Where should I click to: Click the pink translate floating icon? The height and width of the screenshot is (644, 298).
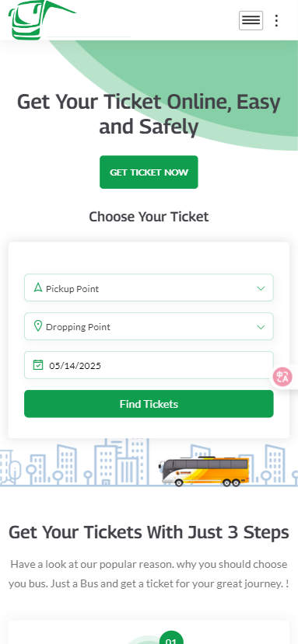coord(282,377)
